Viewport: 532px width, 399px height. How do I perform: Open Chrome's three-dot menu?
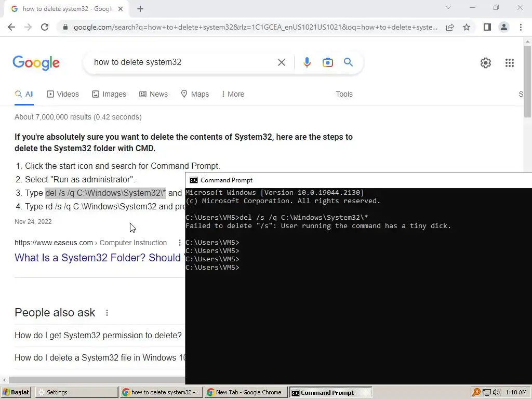click(521, 27)
